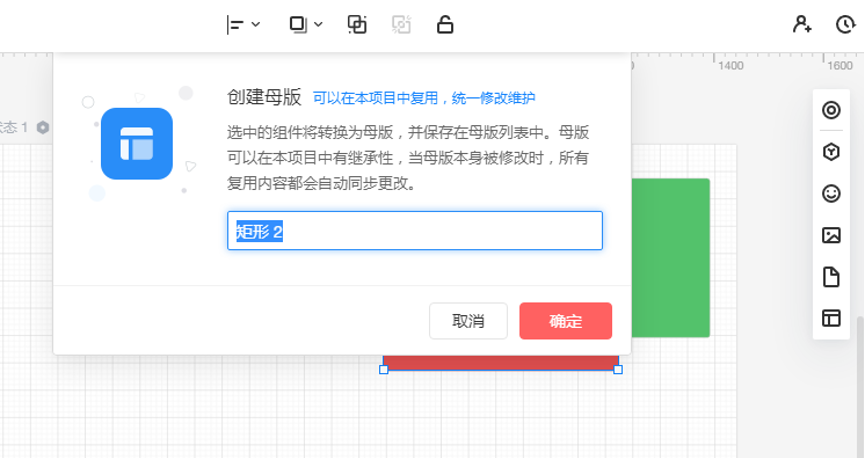Image resolution: width=864 pixels, height=458 pixels.
Task: Click the master name input field
Action: click(x=414, y=231)
